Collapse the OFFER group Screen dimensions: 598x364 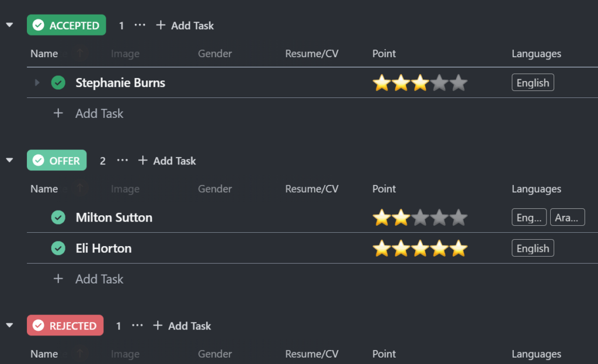point(9,160)
